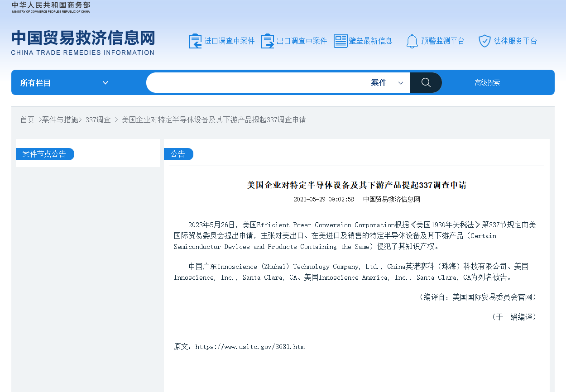Screen dimensions: 566x392
Task: Click the text Efficient Power Conversion Corporation
Action: (x=326, y=225)
